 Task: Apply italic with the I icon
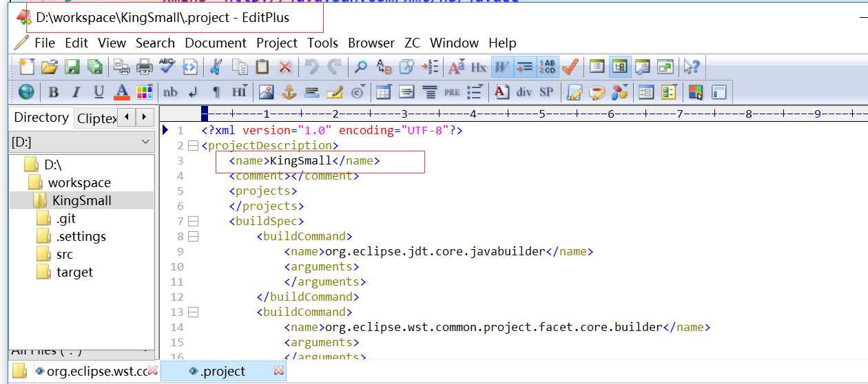coord(76,92)
